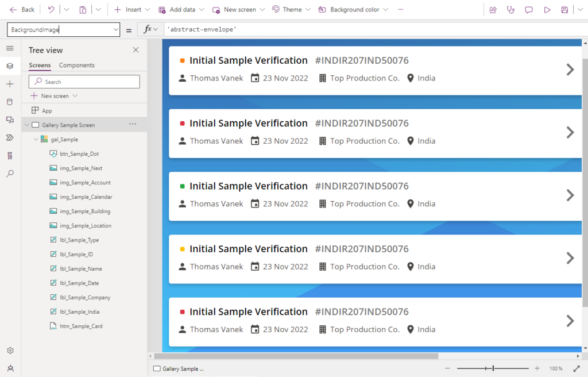
Task: Open the Data icon in left sidebar
Action: tap(10, 102)
